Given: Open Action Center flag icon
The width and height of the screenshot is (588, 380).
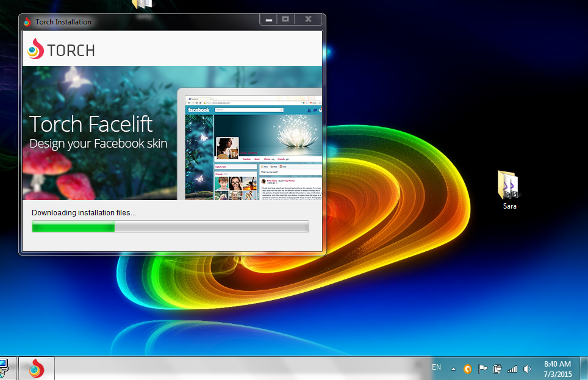Looking at the screenshot, I should [x=482, y=368].
